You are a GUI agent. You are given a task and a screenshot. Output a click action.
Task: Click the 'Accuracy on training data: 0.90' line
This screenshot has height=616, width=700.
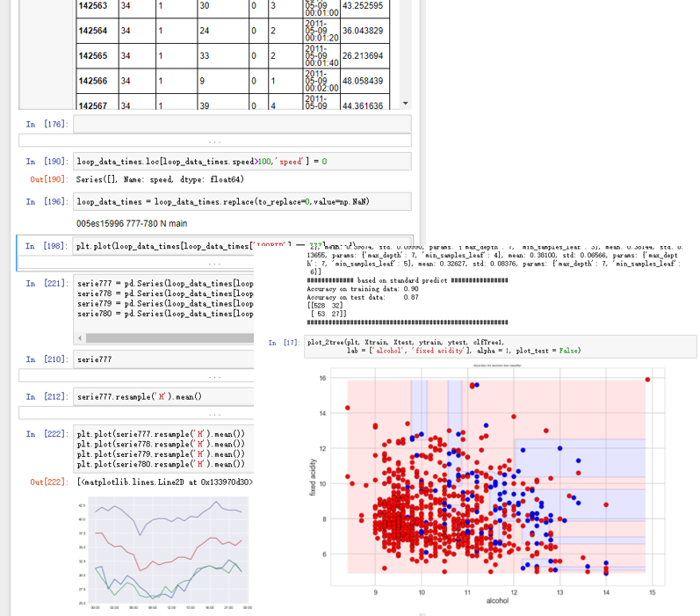(x=363, y=289)
